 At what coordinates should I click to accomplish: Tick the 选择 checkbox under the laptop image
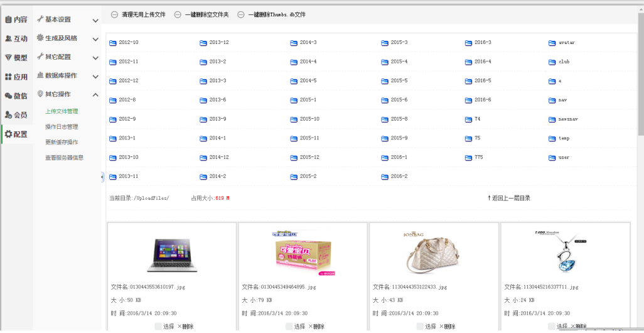point(158,326)
